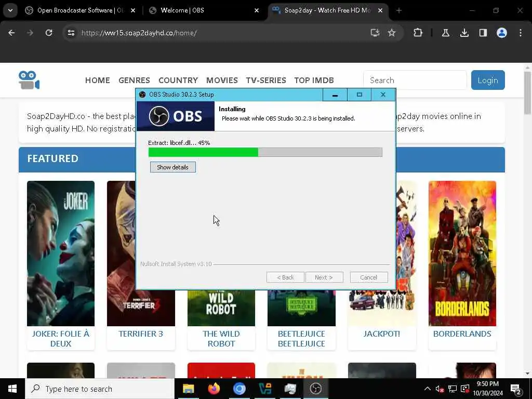The image size is (532, 399).
Task: Click the browser forward arrow
Action: (x=30, y=33)
